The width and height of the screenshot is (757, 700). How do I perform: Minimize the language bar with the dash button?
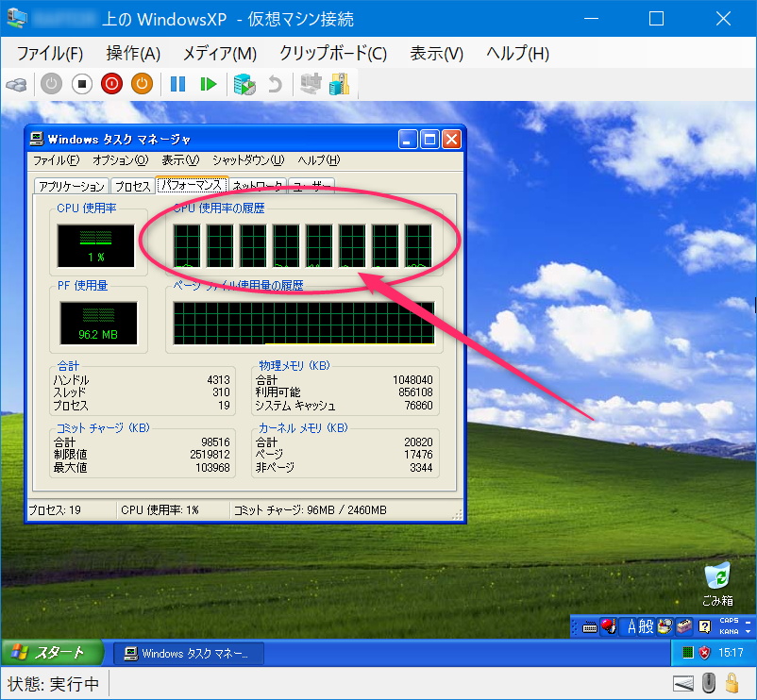click(x=748, y=622)
